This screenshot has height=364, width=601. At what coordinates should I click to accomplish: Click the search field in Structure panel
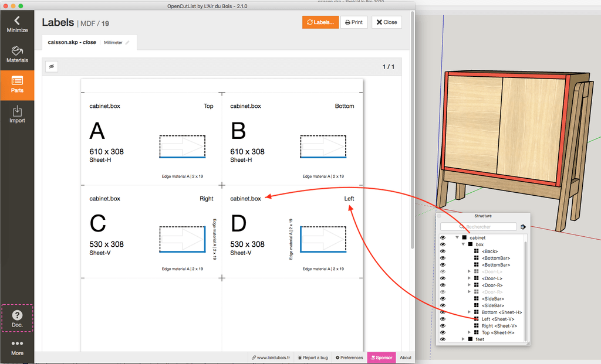tap(478, 227)
